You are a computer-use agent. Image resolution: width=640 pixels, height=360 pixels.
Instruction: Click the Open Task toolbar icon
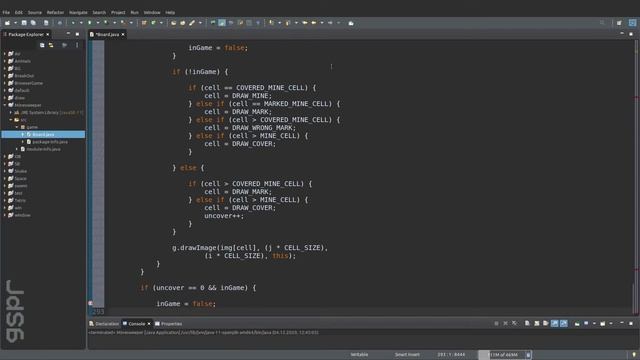click(x=182, y=23)
